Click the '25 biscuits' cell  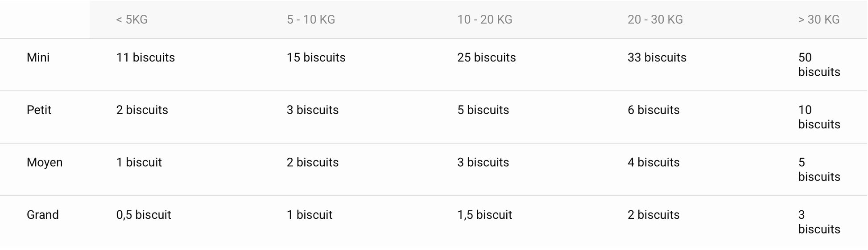(x=486, y=57)
